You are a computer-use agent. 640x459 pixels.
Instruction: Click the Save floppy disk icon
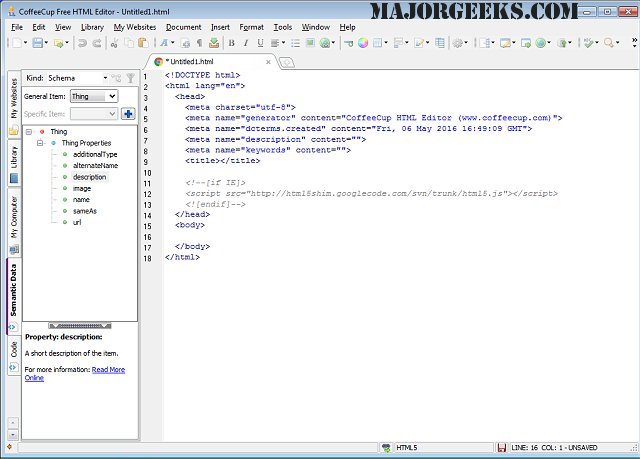click(38, 43)
